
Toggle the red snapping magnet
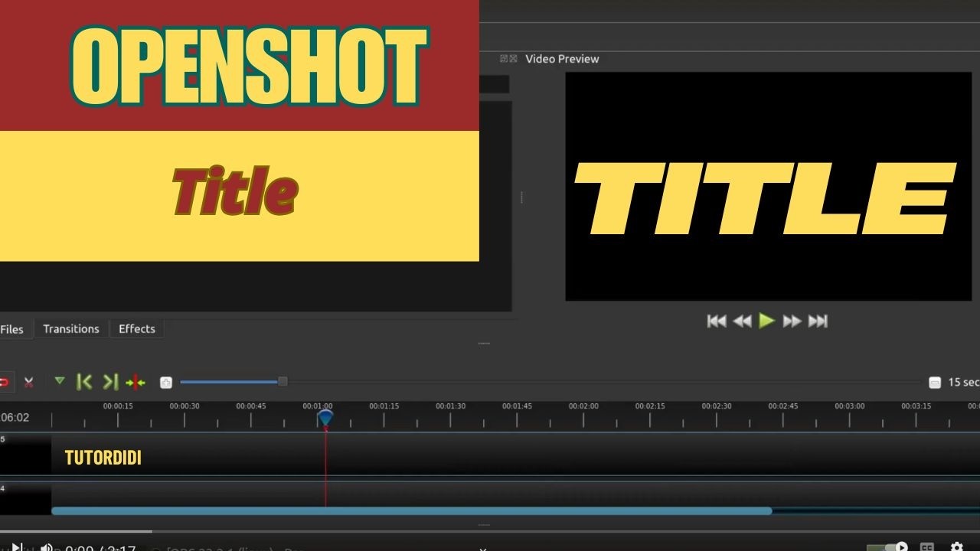[x=3, y=382]
